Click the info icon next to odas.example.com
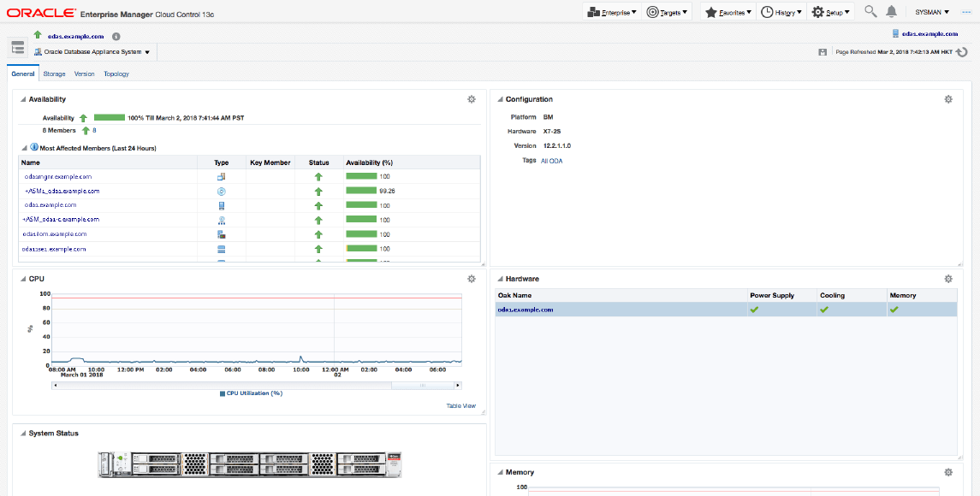The height and width of the screenshot is (496, 980). (x=116, y=37)
